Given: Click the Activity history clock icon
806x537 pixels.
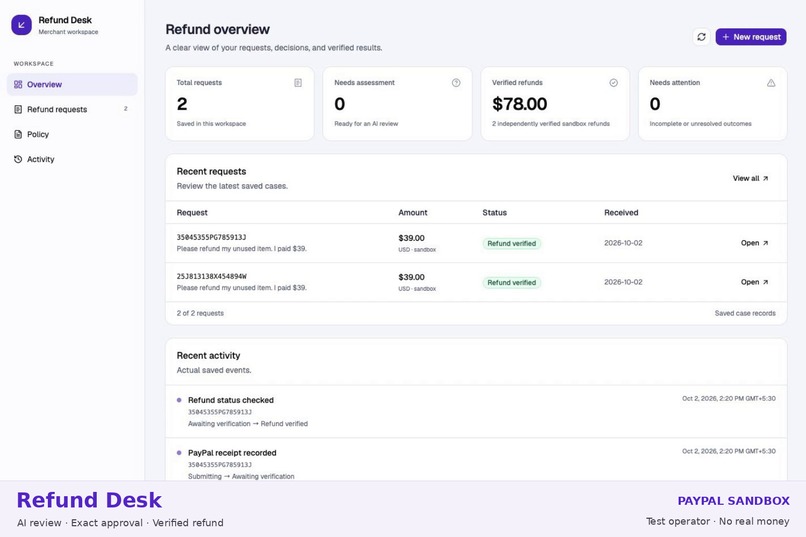Looking at the screenshot, I should pos(18,159).
